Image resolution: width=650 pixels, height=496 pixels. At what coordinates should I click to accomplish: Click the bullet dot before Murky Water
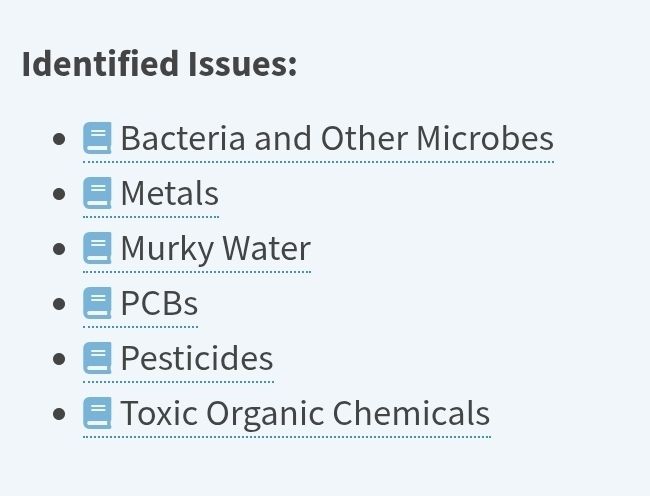pos(59,249)
